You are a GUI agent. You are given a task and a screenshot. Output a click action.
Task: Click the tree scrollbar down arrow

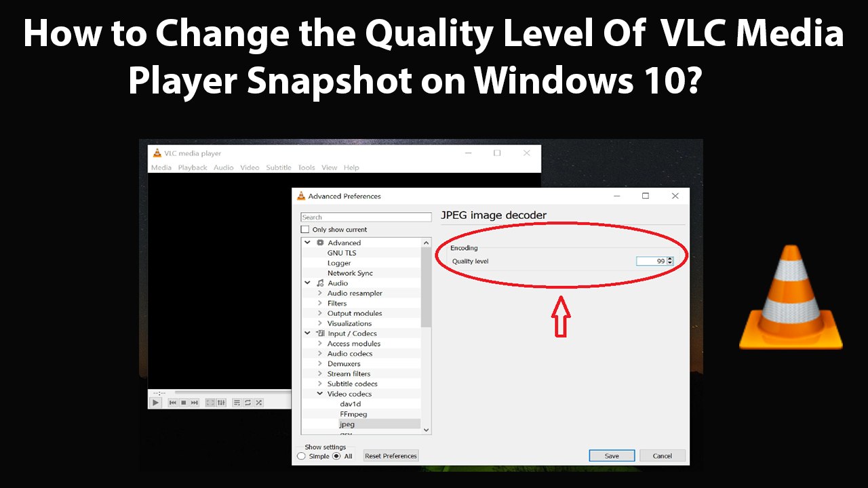[x=426, y=430]
